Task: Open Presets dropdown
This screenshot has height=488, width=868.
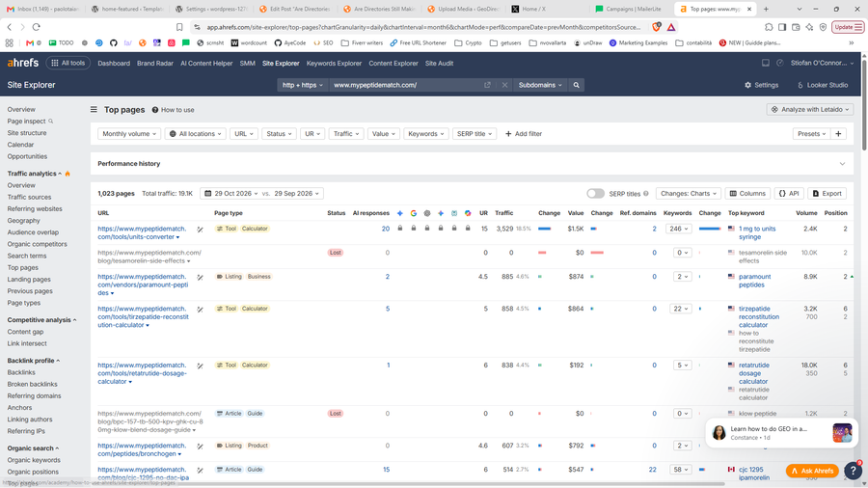Action: click(x=811, y=134)
